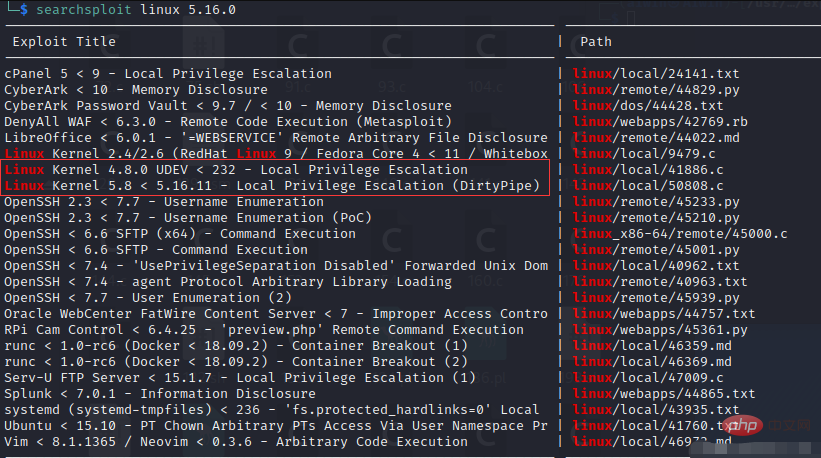The height and width of the screenshot is (458, 821).
Task: Select 'CyberArk < 10 - Memory Disclosure' row
Action: pos(136,90)
